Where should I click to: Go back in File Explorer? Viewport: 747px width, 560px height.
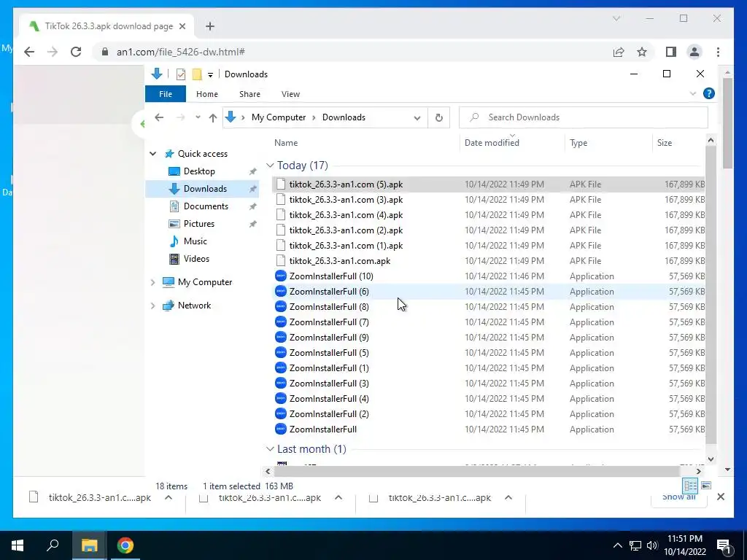pos(159,117)
